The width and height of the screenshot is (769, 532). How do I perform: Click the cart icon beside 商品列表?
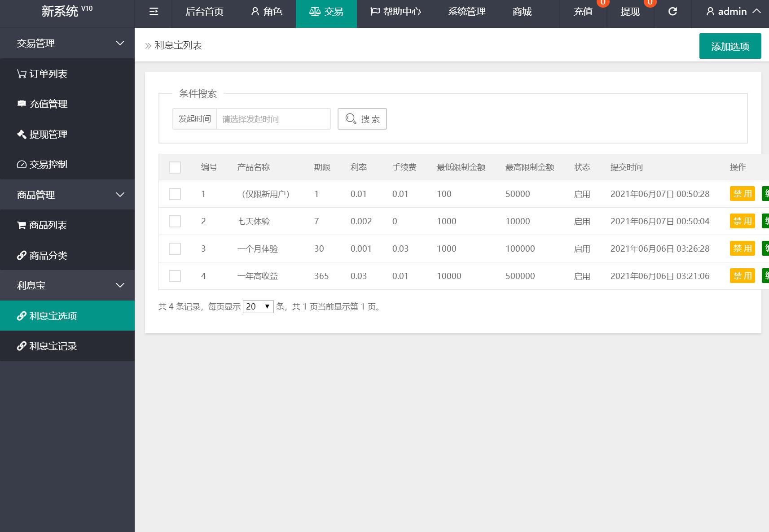(x=22, y=225)
